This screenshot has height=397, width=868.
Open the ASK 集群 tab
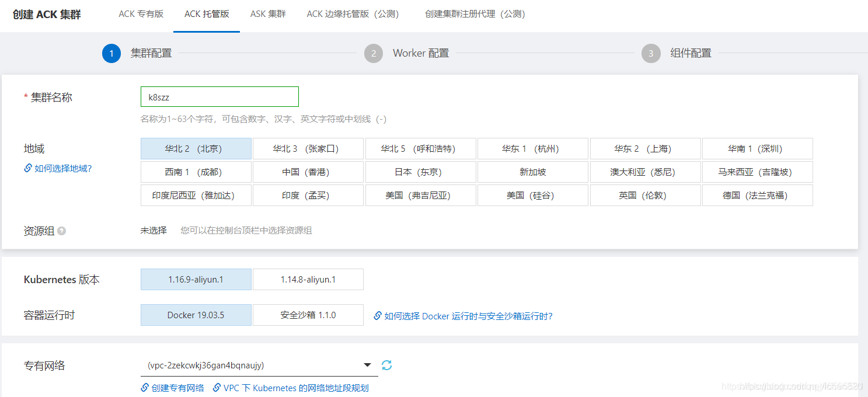pyautogui.click(x=268, y=14)
